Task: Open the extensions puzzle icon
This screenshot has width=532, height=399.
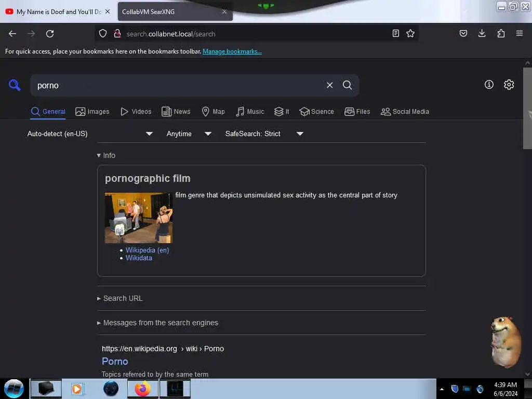Action: point(501,33)
